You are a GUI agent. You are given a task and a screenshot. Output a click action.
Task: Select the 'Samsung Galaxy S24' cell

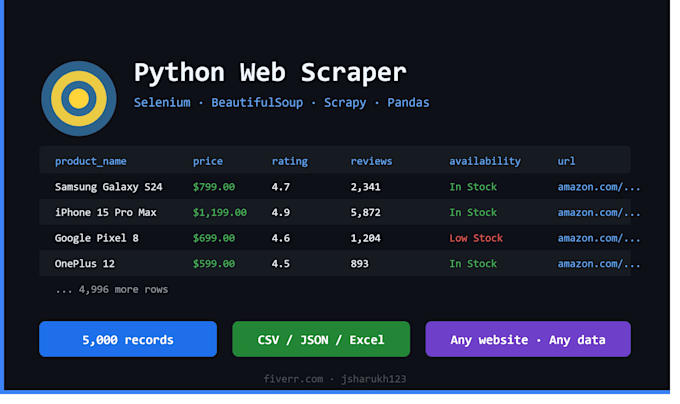point(108,187)
